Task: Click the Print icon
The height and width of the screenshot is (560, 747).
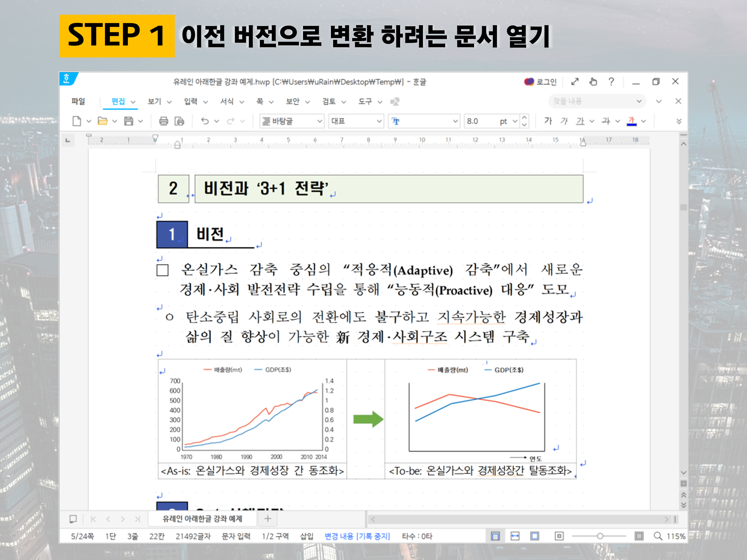Action: click(x=163, y=121)
